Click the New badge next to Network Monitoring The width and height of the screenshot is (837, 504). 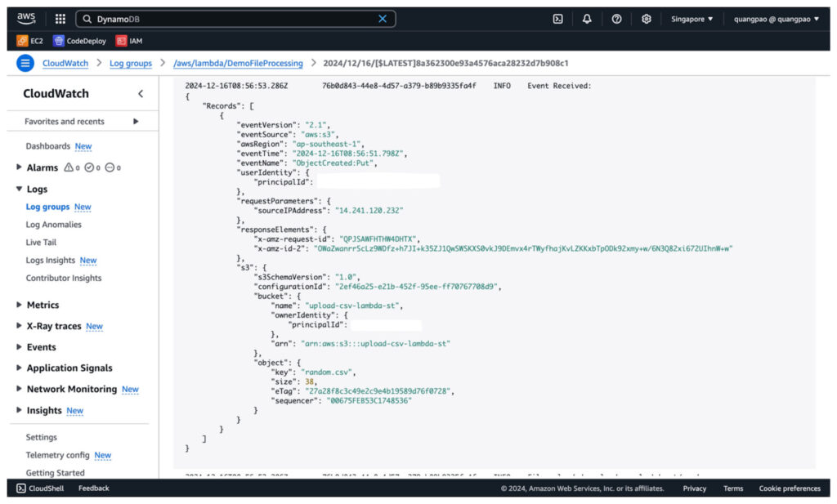click(x=130, y=389)
